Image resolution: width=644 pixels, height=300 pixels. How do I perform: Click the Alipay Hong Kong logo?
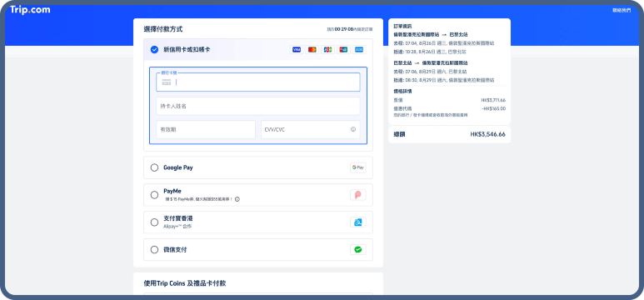(x=358, y=222)
